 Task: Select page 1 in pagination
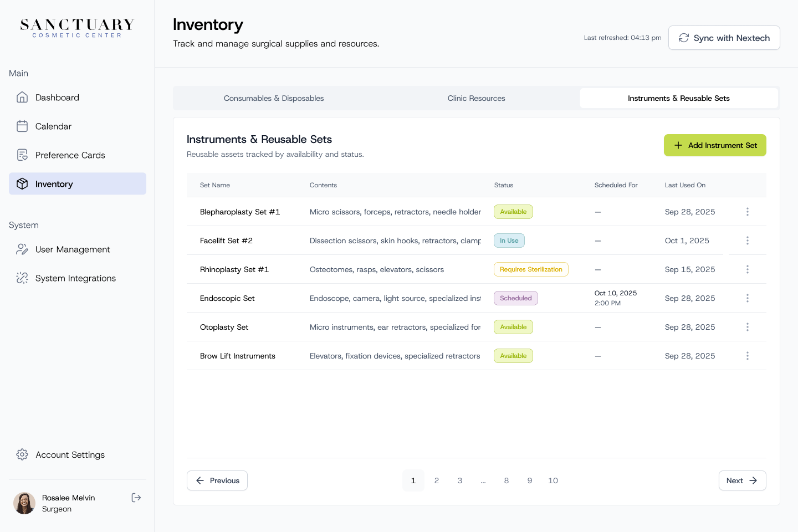coord(413,480)
